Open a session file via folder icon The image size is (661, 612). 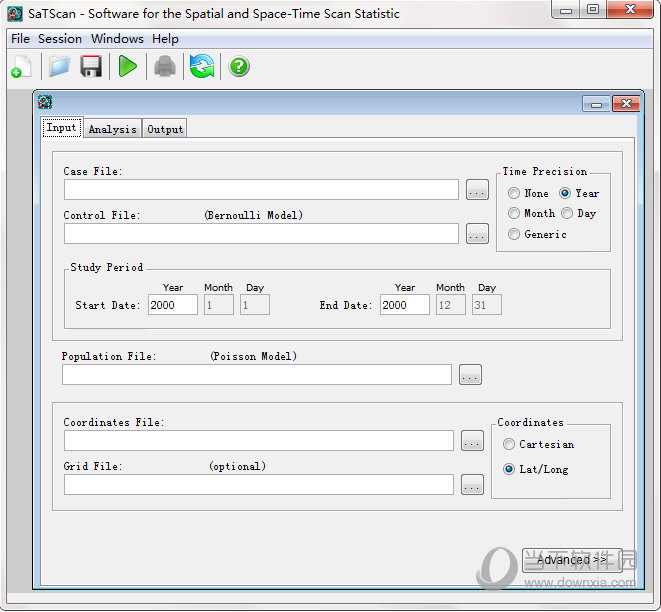(59, 67)
